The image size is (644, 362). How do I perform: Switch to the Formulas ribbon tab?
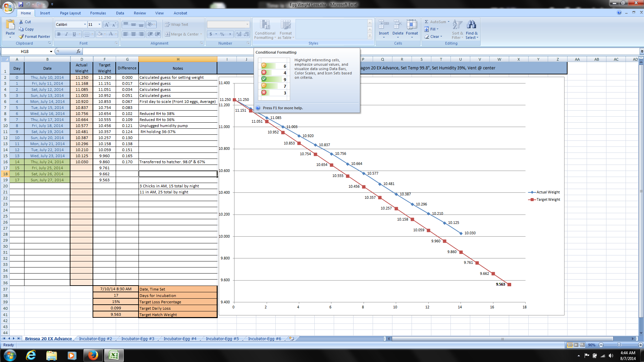pos(98,13)
